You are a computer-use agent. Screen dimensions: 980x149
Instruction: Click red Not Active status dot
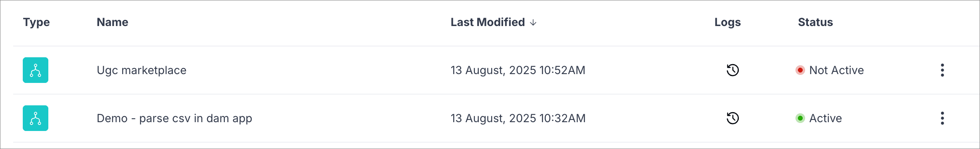pyautogui.click(x=800, y=70)
